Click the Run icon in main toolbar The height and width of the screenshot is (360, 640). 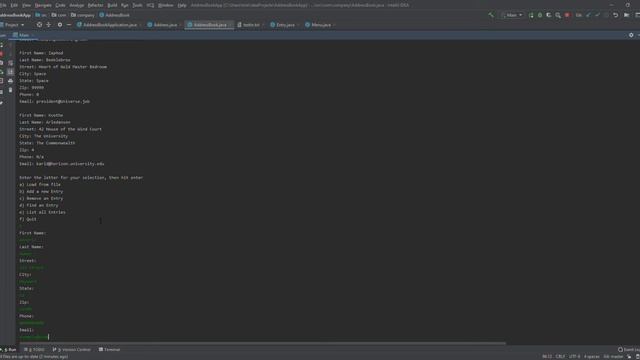pyautogui.click(x=531, y=15)
